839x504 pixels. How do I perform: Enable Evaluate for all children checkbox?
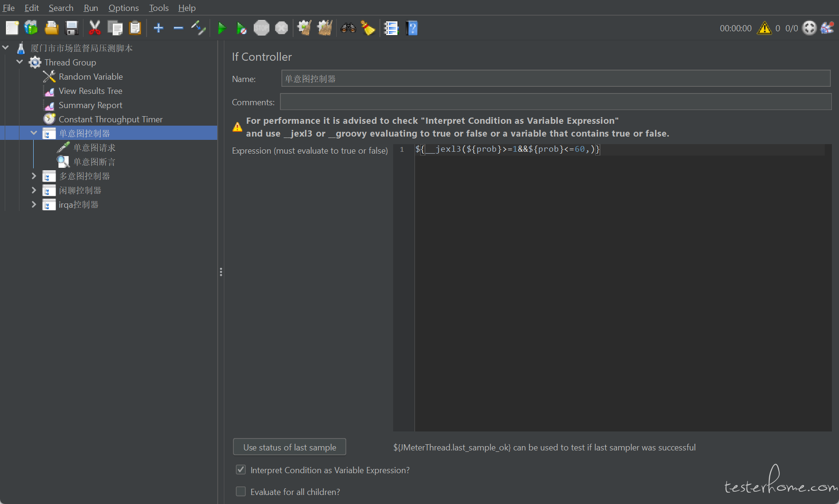click(241, 492)
